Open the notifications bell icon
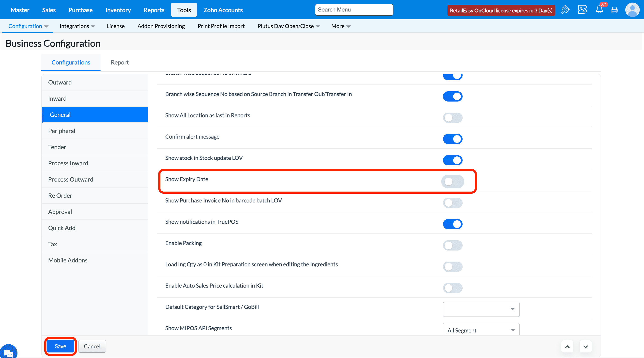Screen dimensions: 644x358 point(599,10)
